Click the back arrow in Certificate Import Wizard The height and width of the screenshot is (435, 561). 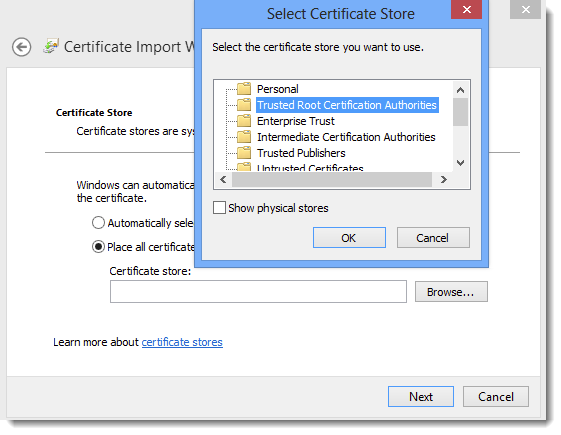click(21, 47)
